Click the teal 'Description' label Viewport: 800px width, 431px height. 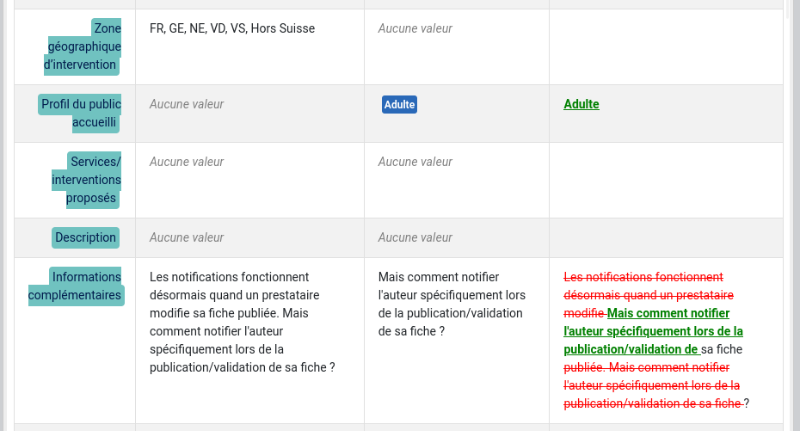(86, 238)
